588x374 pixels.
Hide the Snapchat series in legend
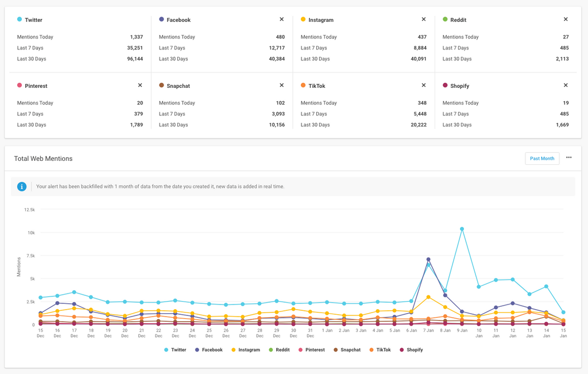pos(346,350)
